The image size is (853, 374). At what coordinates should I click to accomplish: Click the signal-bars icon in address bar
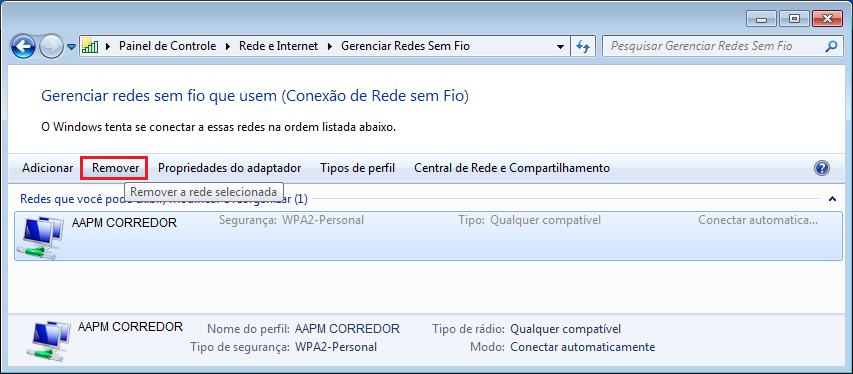tap(90, 46)
